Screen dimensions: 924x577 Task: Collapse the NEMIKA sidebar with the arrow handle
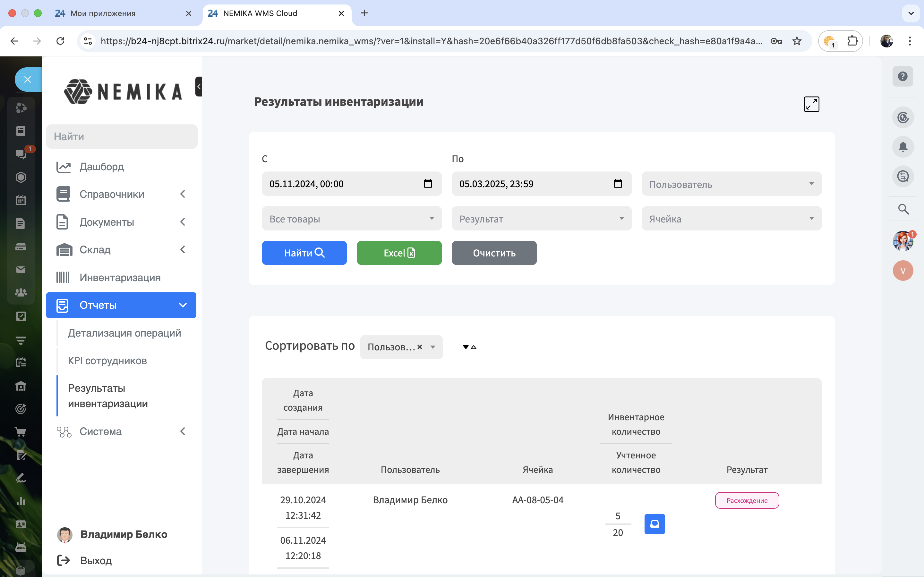click(x=199, y=86)
